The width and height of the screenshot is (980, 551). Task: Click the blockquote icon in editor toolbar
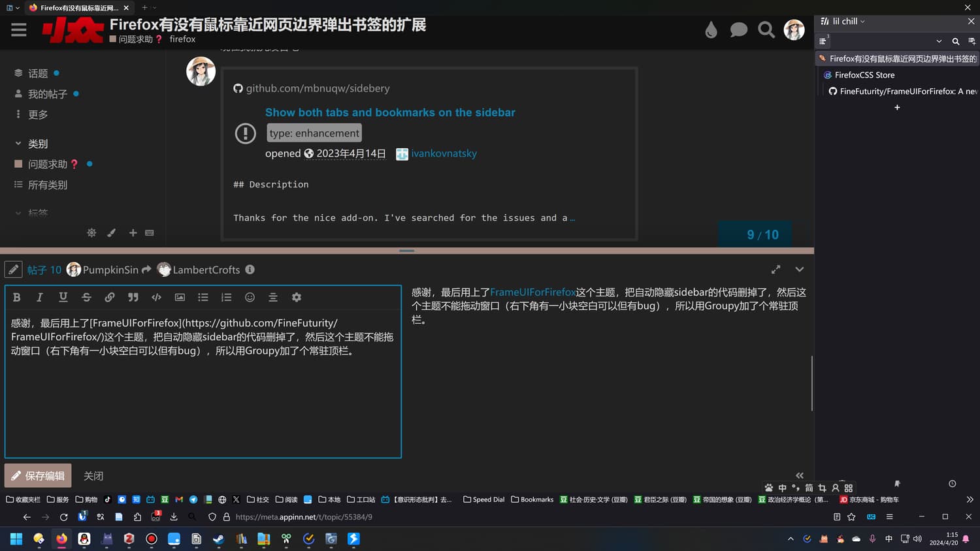coord(133,297)
